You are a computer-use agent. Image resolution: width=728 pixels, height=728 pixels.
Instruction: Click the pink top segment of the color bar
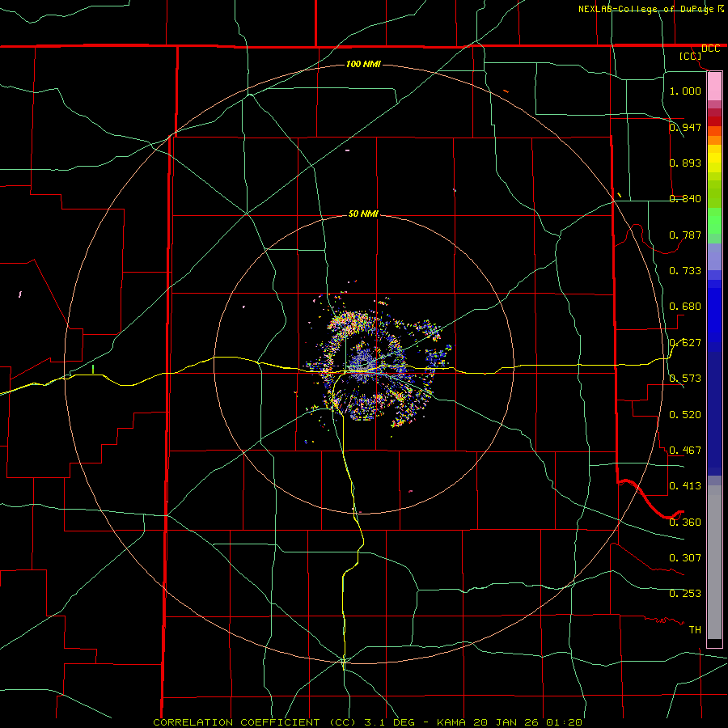click(x=714, y=87)
